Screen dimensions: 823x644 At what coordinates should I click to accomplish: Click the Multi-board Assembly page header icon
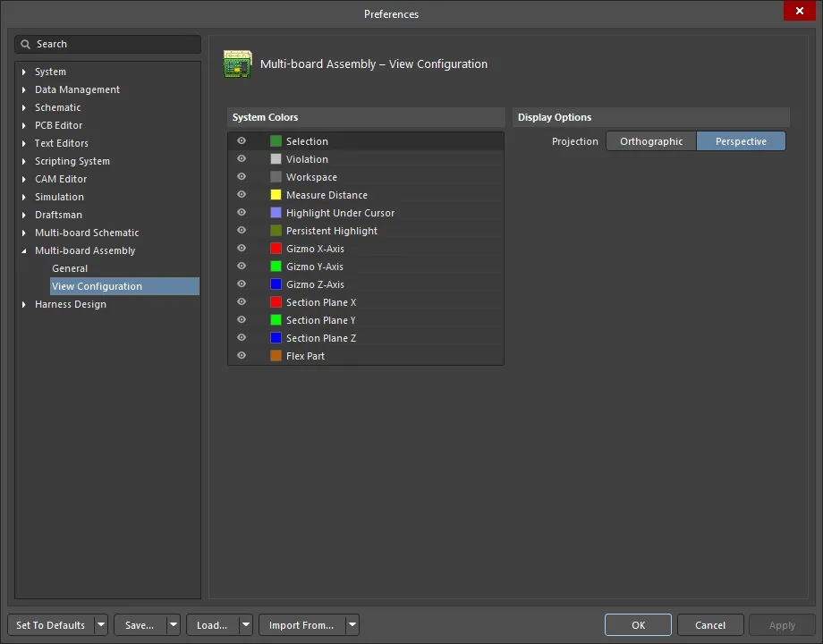238,64
